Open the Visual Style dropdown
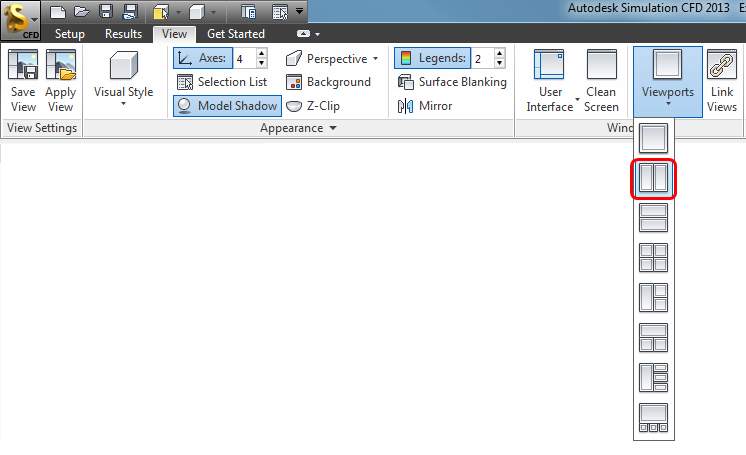The width and height of the screenshot is (746, 455). [123, 81]
